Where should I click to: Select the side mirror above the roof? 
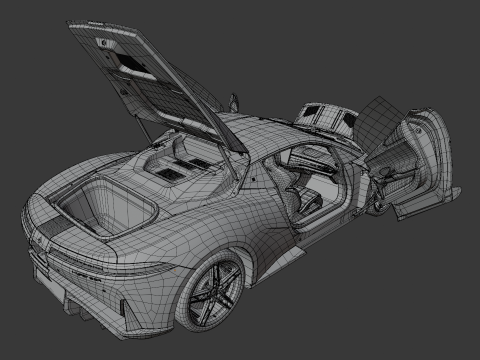click(234, 102)
